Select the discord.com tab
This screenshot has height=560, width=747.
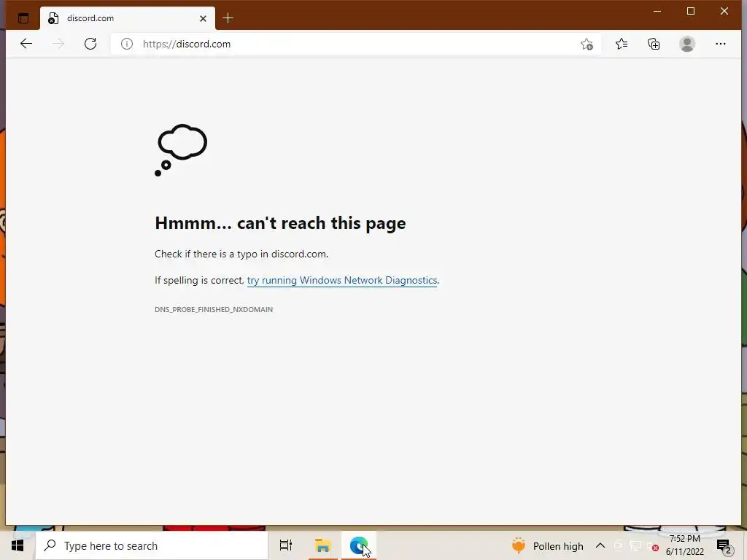click(128, 18)
